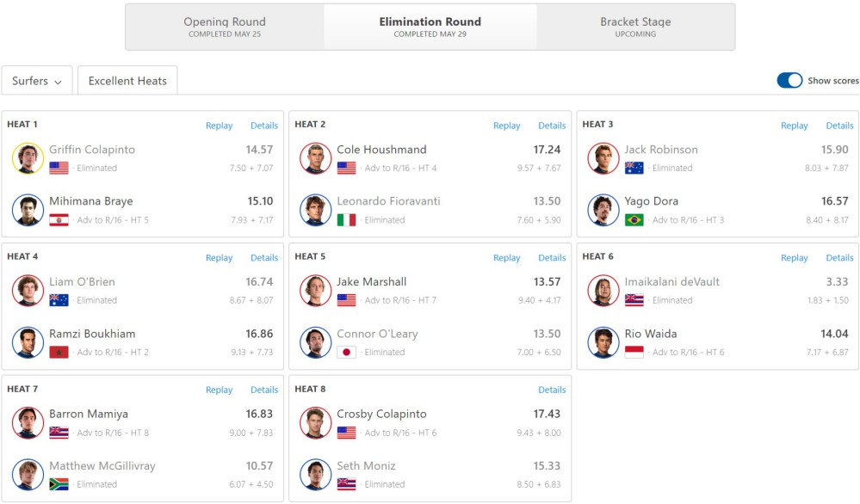
Task: Select the Elimination Round tab
Action: point(430,27)
